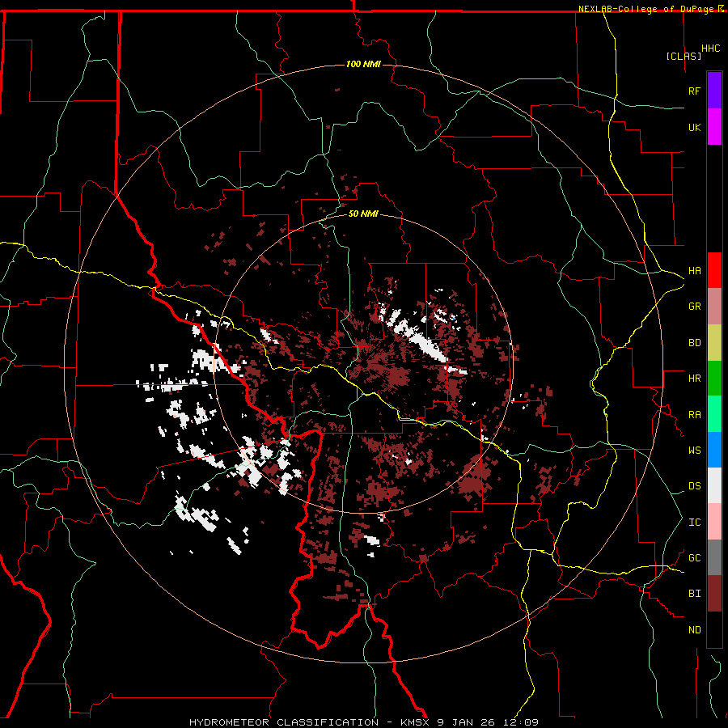Click the 50 NMI range ring label
Image resolution: width=728 pixels, height=728 pixels.
363,214
